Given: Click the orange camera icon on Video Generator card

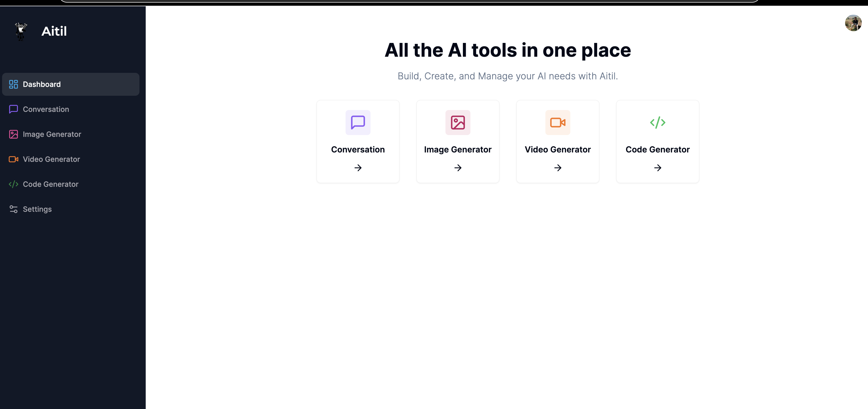Looking at the screenshot, I should coord(558,123).
